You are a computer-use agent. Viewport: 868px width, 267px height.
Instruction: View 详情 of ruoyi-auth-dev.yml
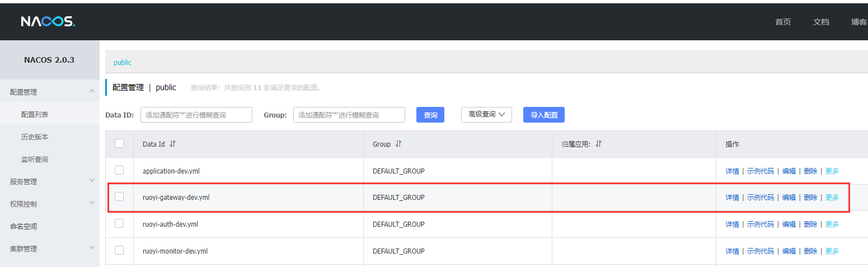732,224
